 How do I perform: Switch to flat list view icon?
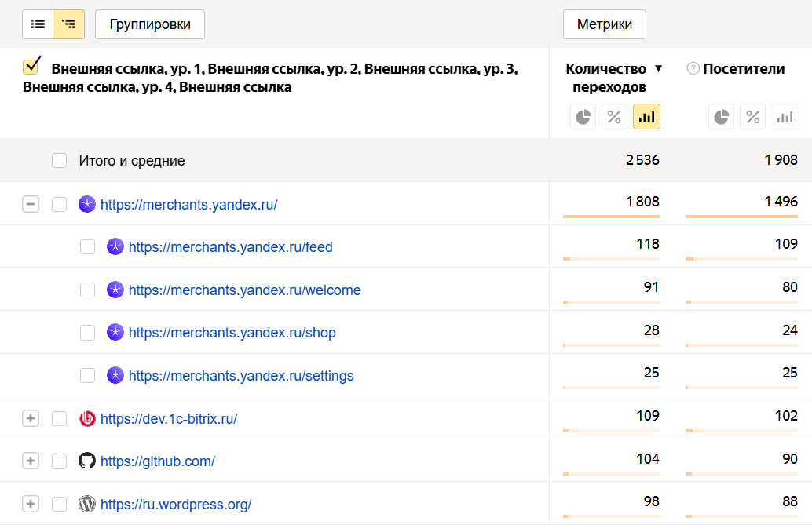tap(38, 24)
